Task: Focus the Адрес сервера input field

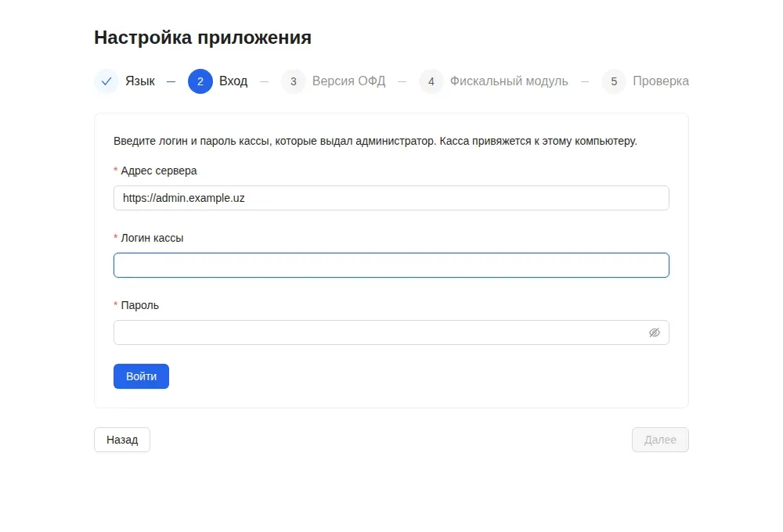Action: tap(391, 198)
